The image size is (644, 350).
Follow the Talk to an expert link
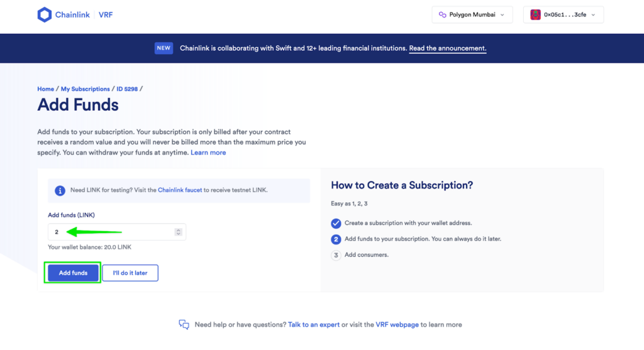[x=313, y=325]
